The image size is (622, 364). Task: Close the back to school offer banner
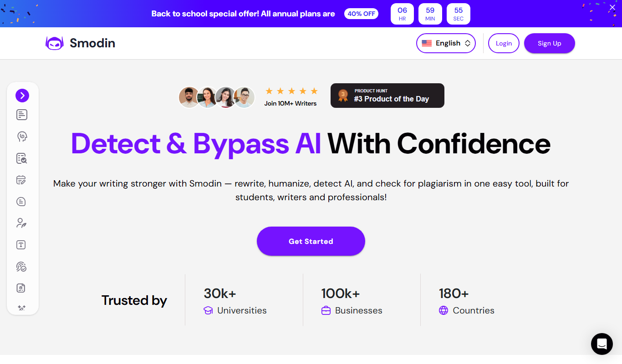pos(612,8)
